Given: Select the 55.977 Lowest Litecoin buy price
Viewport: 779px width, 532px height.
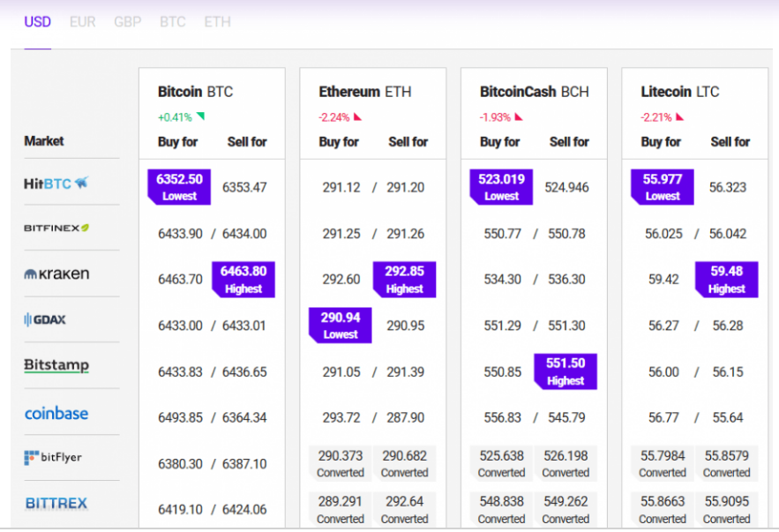Looking at the screenshot, I should click(x=663, y=187).
